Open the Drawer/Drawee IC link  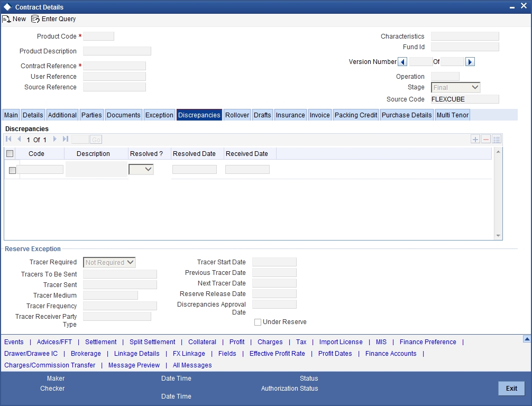31,354
